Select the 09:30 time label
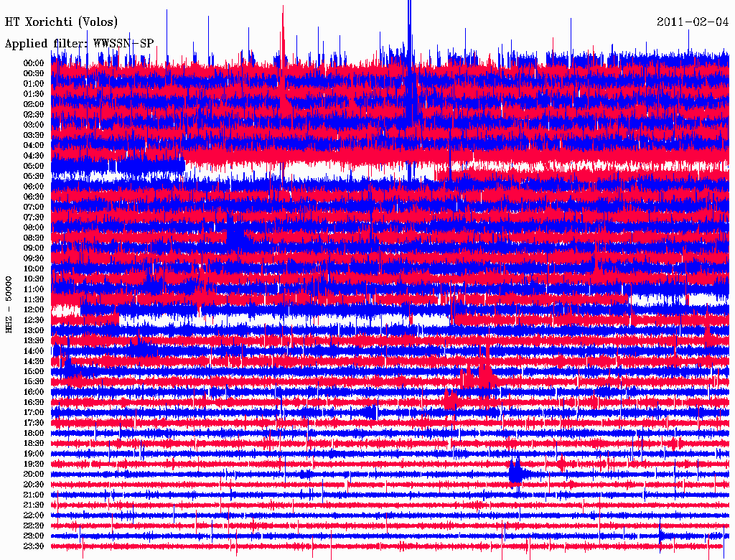The width and height of the screenshot is (735, 560). [x=34, y=258]
